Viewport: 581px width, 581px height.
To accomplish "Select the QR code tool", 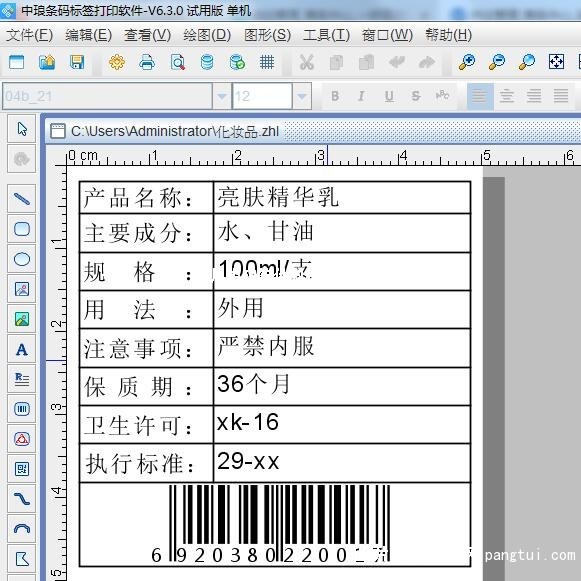I will [22, 469].
